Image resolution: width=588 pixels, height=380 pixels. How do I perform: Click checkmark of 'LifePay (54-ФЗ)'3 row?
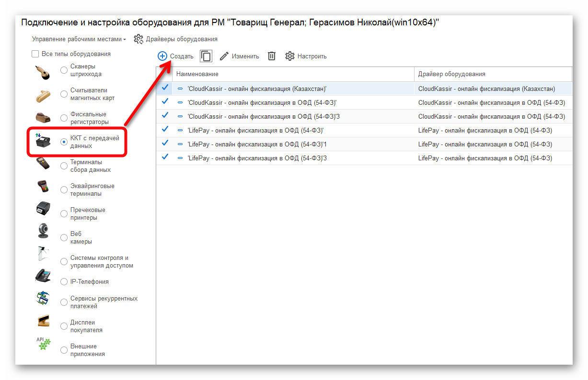pos(165,157)
